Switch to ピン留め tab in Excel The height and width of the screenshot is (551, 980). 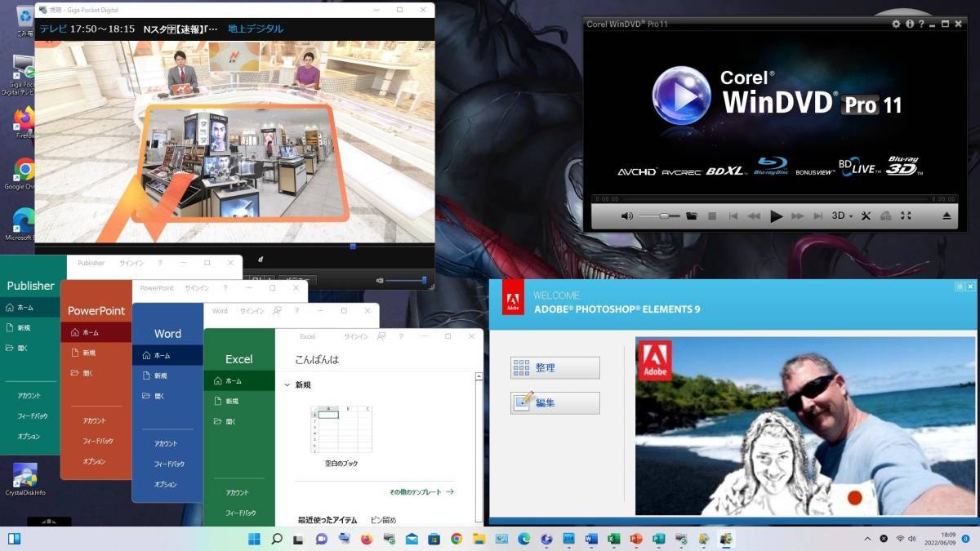pyautogui.click(x=383, y=520)
